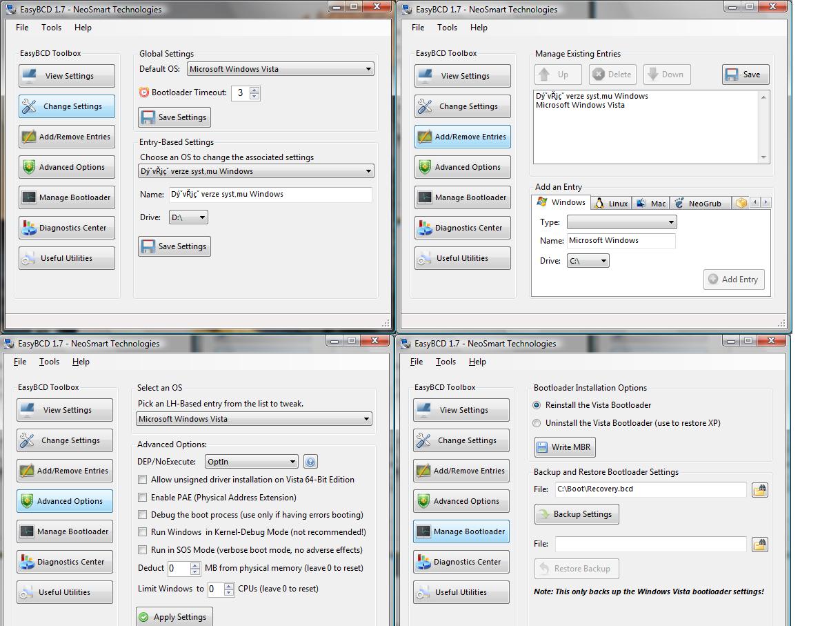This screenshot has height=626, width=840.
Task: Check Run Windows in Kernel-Debug Mode
Action: 143,532
